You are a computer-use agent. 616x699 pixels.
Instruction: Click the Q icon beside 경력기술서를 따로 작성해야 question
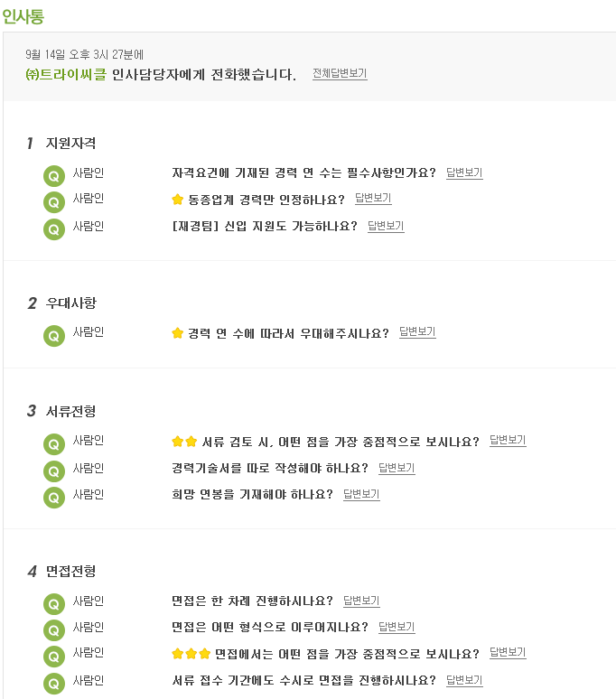coord(54,471)
